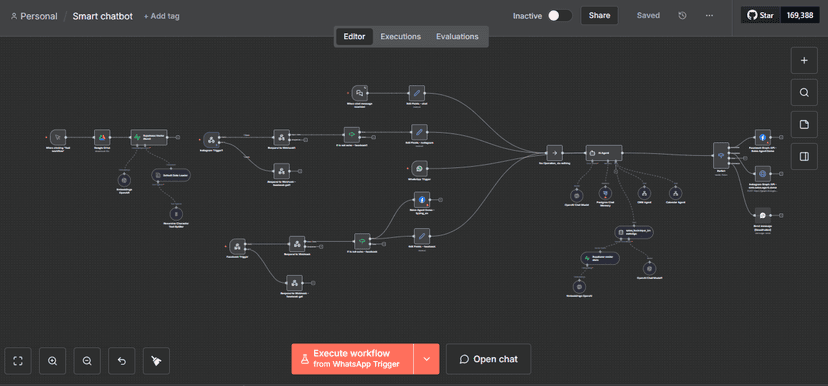Select the Instagram Graph API globe node

[763, 174]
